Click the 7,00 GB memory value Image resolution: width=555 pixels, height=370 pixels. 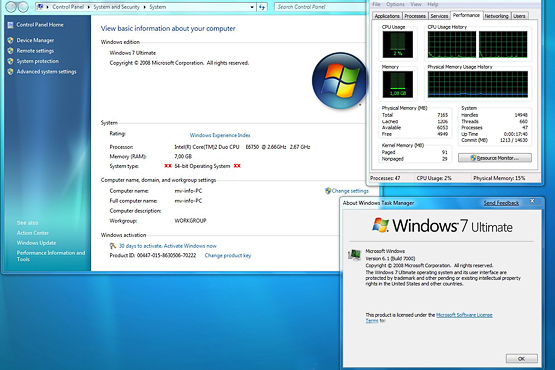click(x=183, y=156)
